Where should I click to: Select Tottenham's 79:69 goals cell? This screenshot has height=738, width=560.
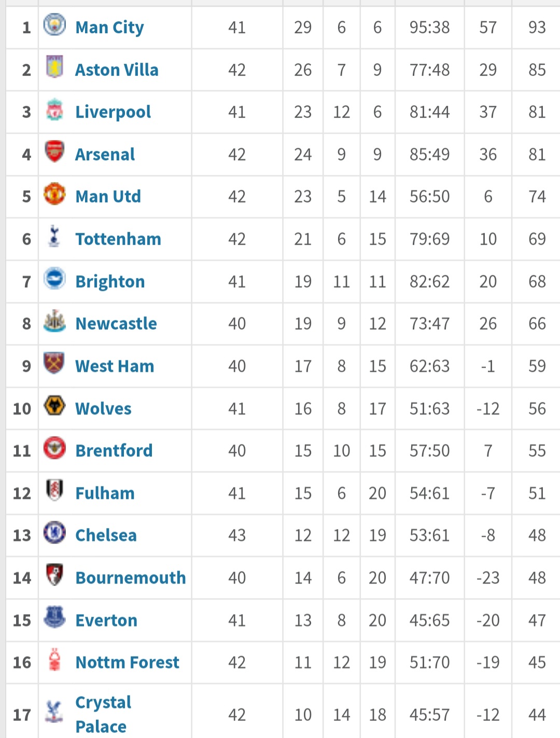(x=430, y=239)
